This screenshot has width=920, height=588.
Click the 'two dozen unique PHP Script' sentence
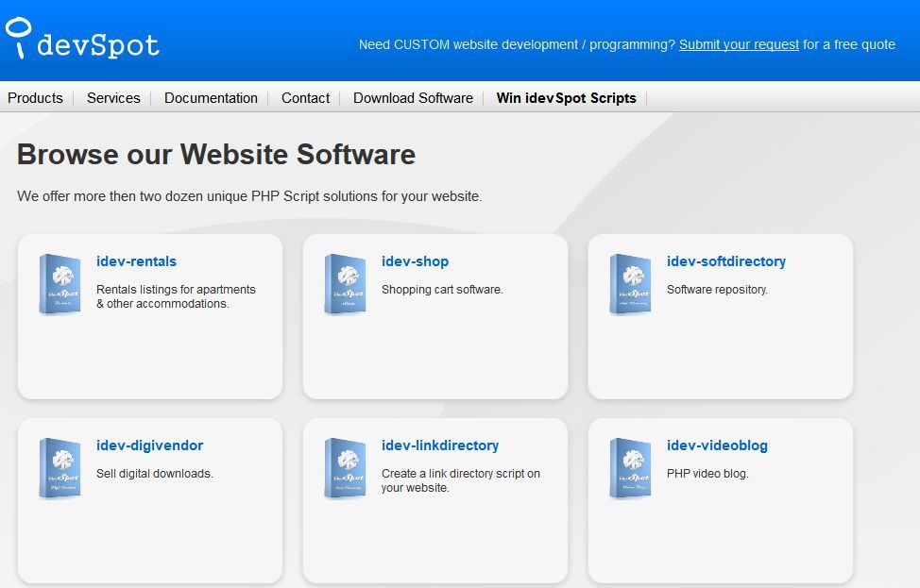(x=249, y=196)
